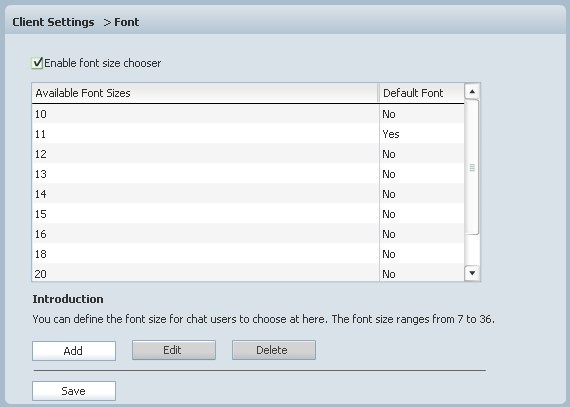Click the scrollbar down arrow in the font list

472,273
